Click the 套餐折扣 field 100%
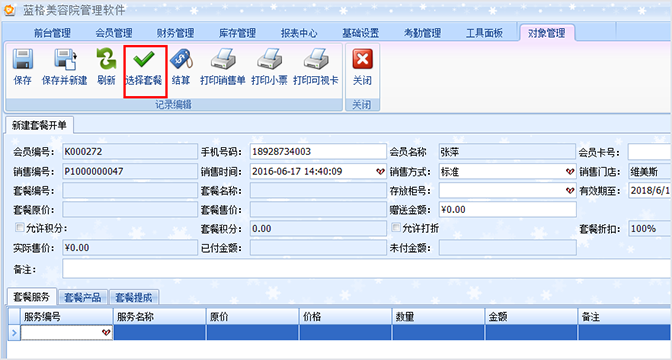Image resolution: width=672 pixels, height=360 pixels. pos(650,229)
